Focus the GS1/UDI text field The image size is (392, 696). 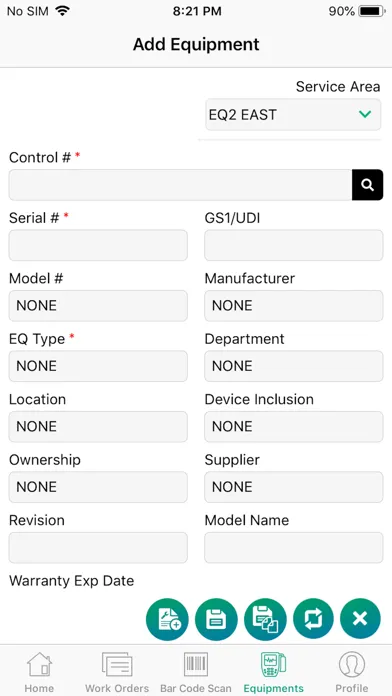293,245
